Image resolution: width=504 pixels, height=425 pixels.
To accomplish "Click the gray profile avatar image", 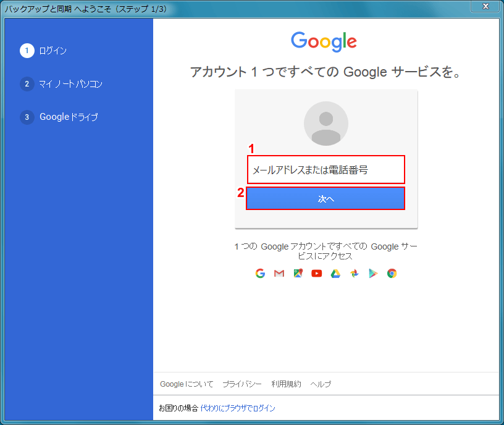I will click(x=325, y=124).
